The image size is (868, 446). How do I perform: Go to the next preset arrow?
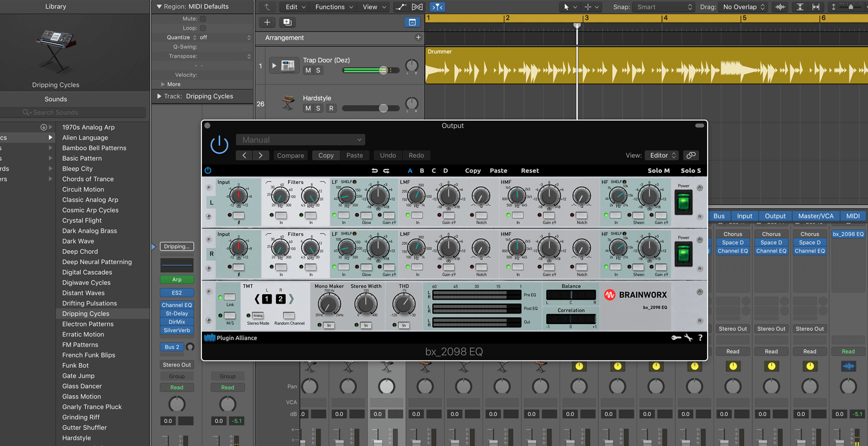coord(260,155)
